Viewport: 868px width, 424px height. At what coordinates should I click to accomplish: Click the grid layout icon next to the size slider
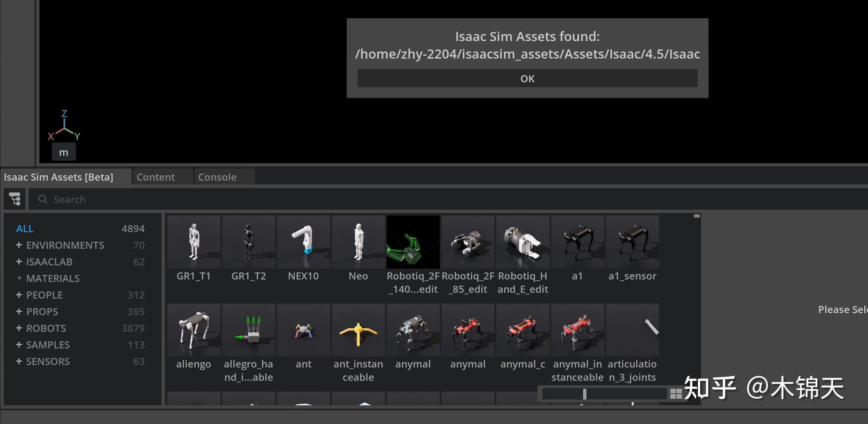676,393
